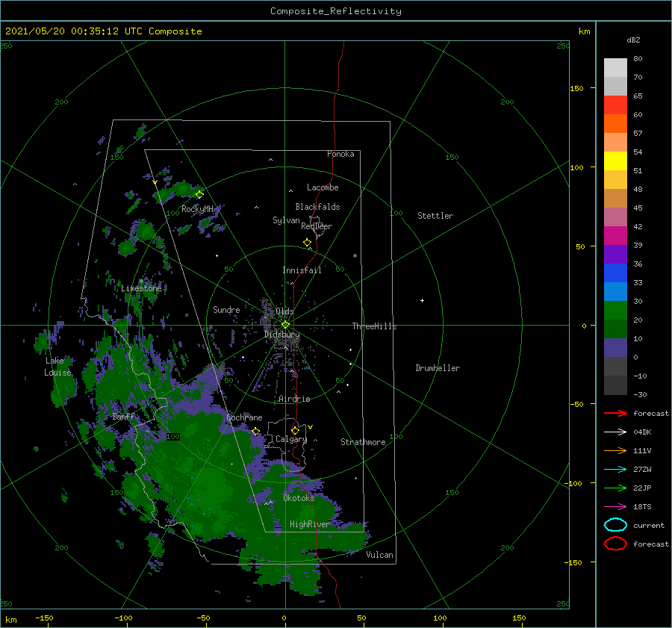Click the 42 dBZ magenta color swatch
Viewport: 672px width, 628px height.
tap(615, 235)
